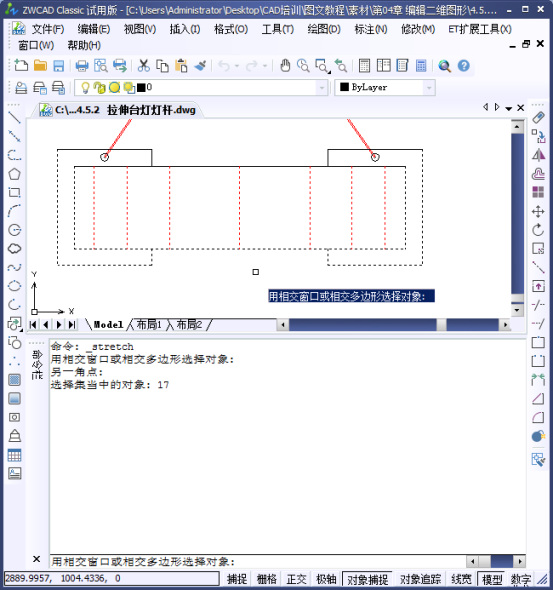
Task: Toggle 模型 model space button
Action: click(492, 579)
